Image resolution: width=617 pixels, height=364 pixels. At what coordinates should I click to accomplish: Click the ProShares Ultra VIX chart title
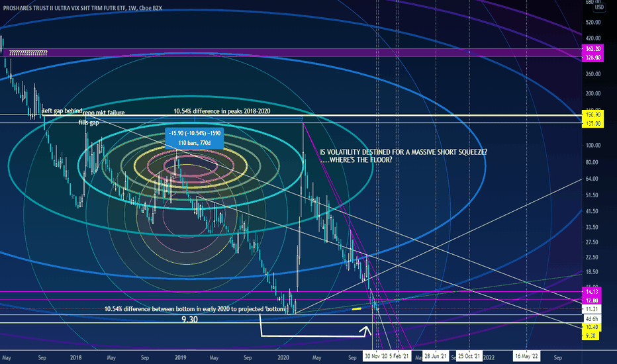point(82,8)
